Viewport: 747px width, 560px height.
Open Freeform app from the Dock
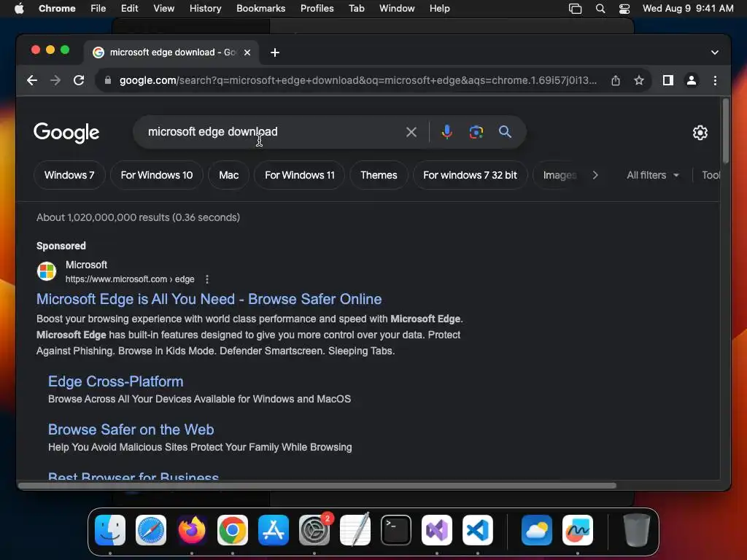(578, 530)
